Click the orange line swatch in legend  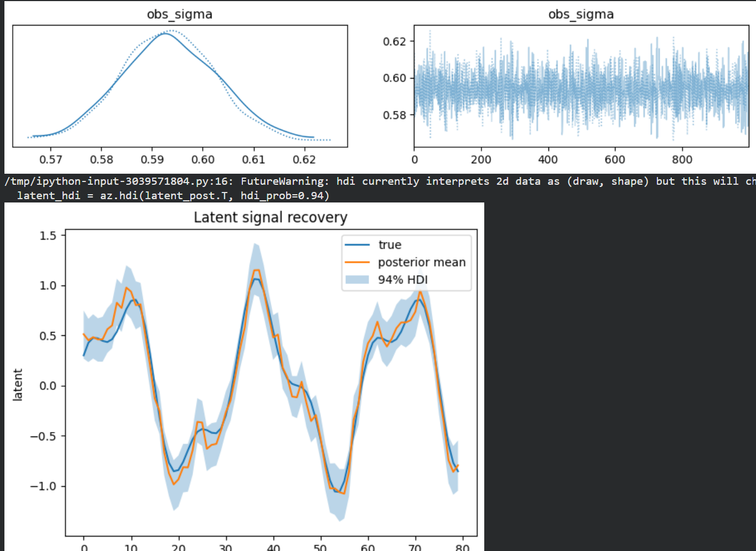click(357, 262)
